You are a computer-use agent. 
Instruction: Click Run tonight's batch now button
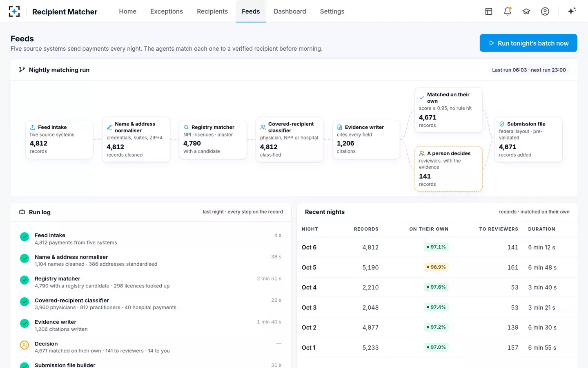(x=528, y=43)
